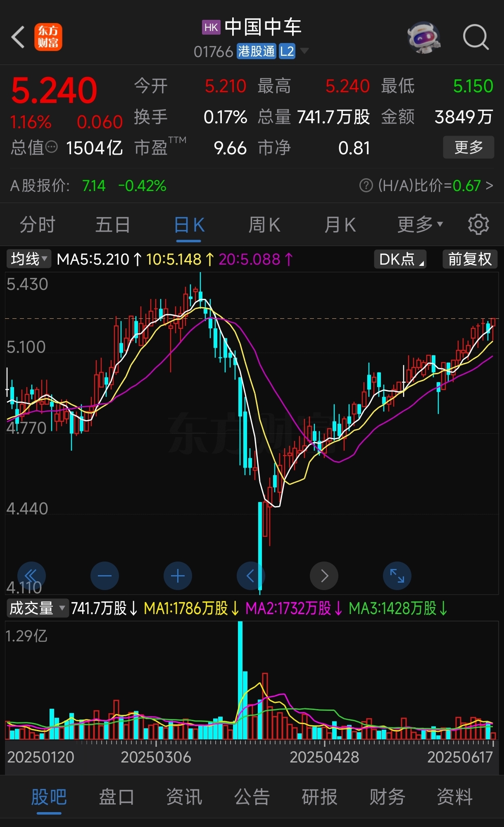This screenshot has width=504, height=827.
Task: Open chart settings gear icon
Action: click(478, 225)
